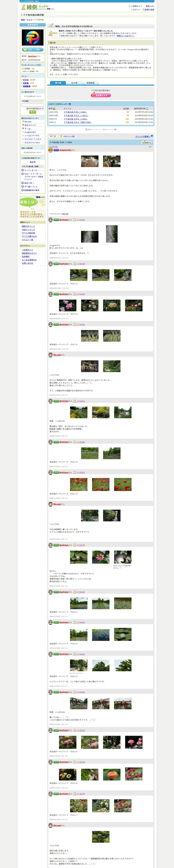Viewport: 174px width, 868px height.
Task: Open first garden thumbnail in その２４ post
Action: [79, 275]
